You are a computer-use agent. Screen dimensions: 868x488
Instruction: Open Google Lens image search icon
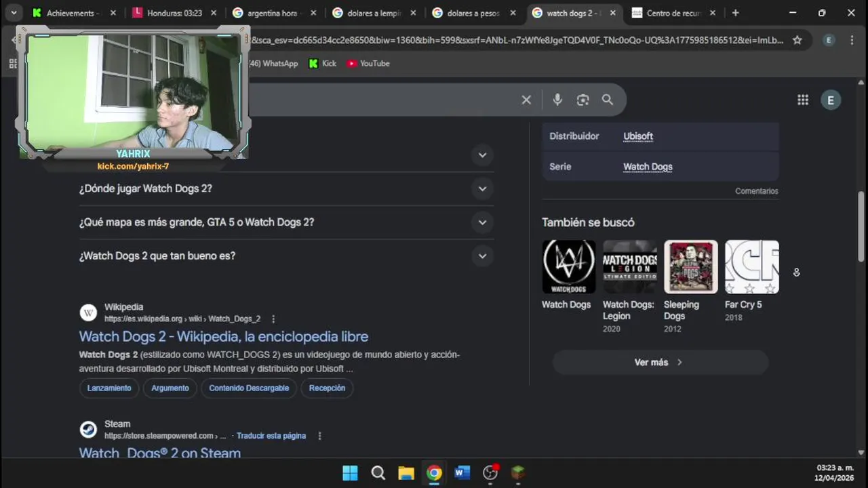[583, 100]
